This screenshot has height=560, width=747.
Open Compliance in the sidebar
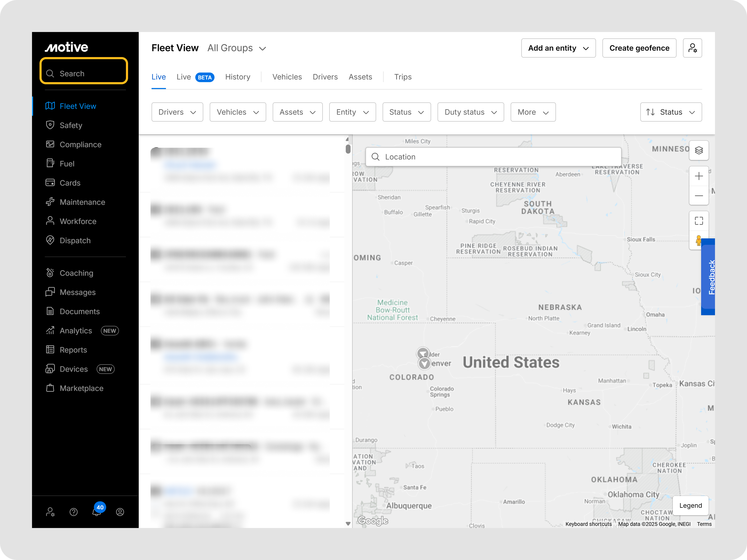click(80, 145)
